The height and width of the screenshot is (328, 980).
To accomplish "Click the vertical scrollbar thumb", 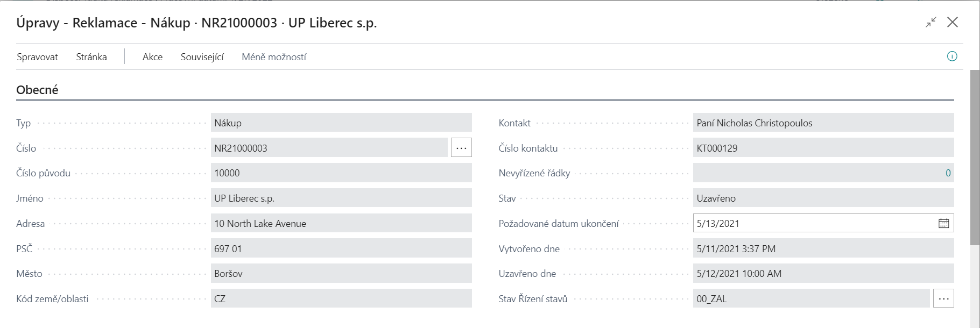I will click(x=975, y=156).
